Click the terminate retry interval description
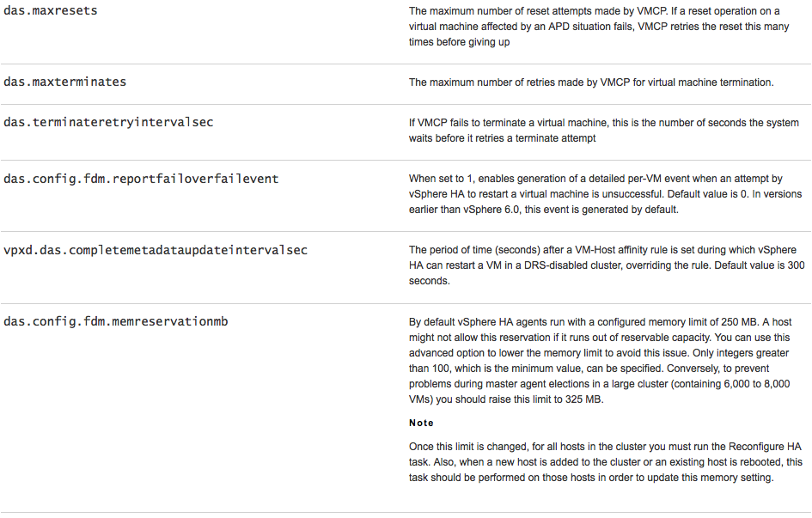The image size is (812, 518). tap(603, 131)
